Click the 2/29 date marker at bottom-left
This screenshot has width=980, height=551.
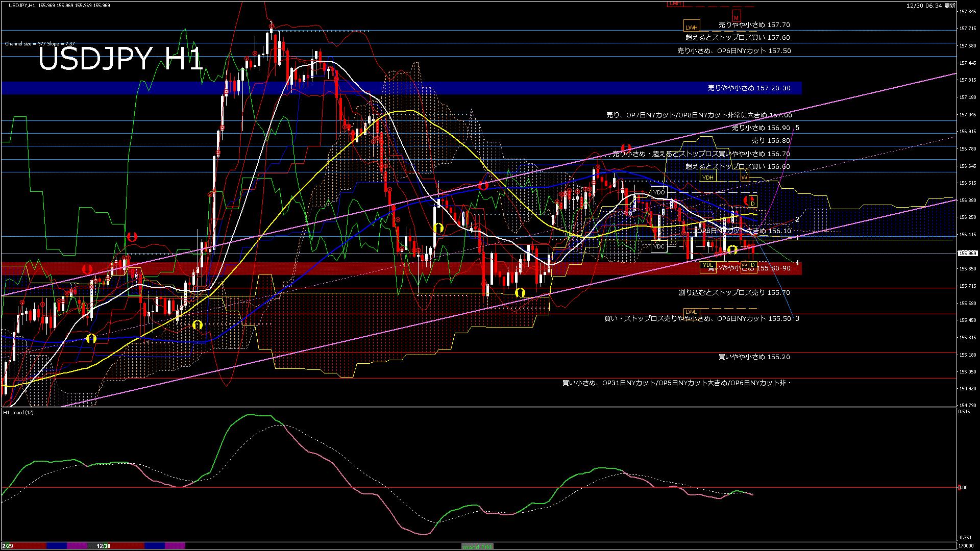click(7, 546)
